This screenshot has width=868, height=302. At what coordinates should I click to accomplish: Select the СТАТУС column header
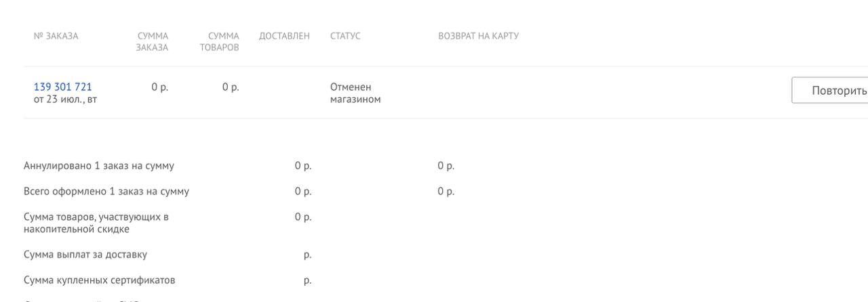(x=345, y=36)
